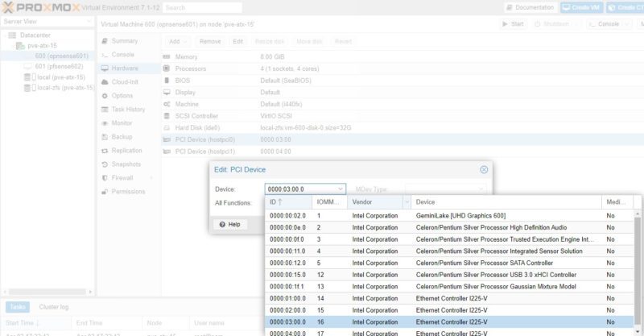Screen dimensions: 644x336
Task: Click the Remove hardware button
Action: [x=210, y=41]
